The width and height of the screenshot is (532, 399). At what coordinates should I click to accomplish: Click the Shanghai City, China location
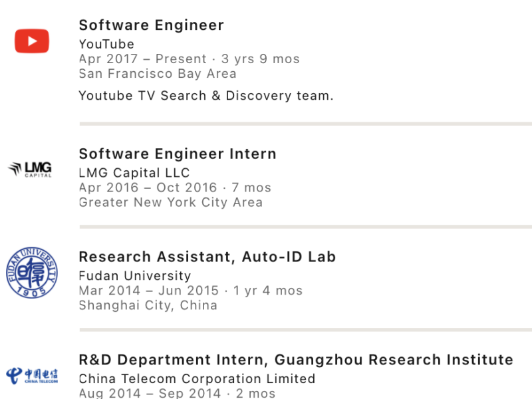pyautogui.click(x=148, y=305)
